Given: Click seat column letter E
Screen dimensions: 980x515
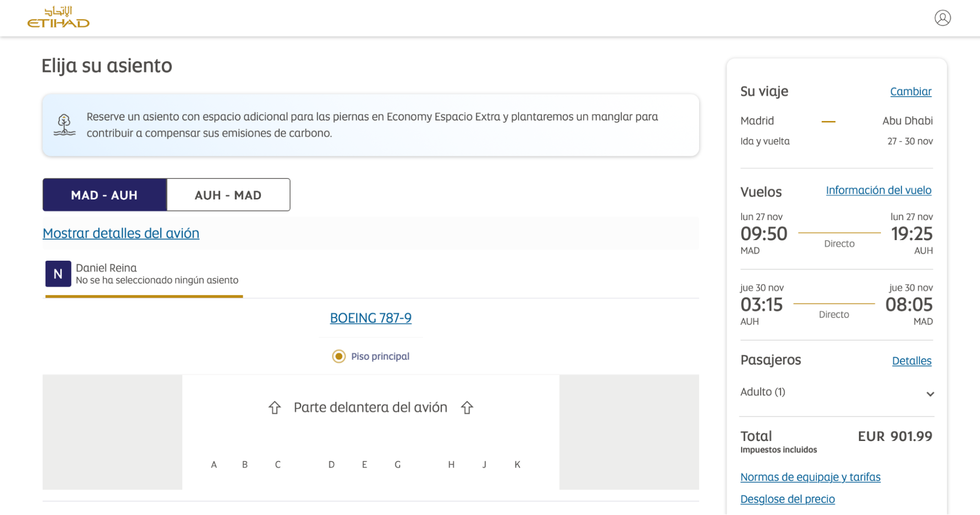Looking at the screenshot, I should point(364,465).
